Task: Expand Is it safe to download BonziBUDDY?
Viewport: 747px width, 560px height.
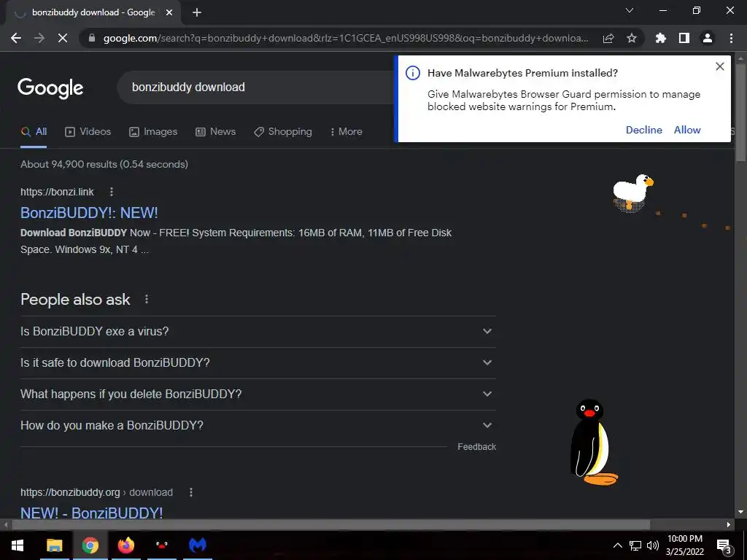Action: click(258, 363)
